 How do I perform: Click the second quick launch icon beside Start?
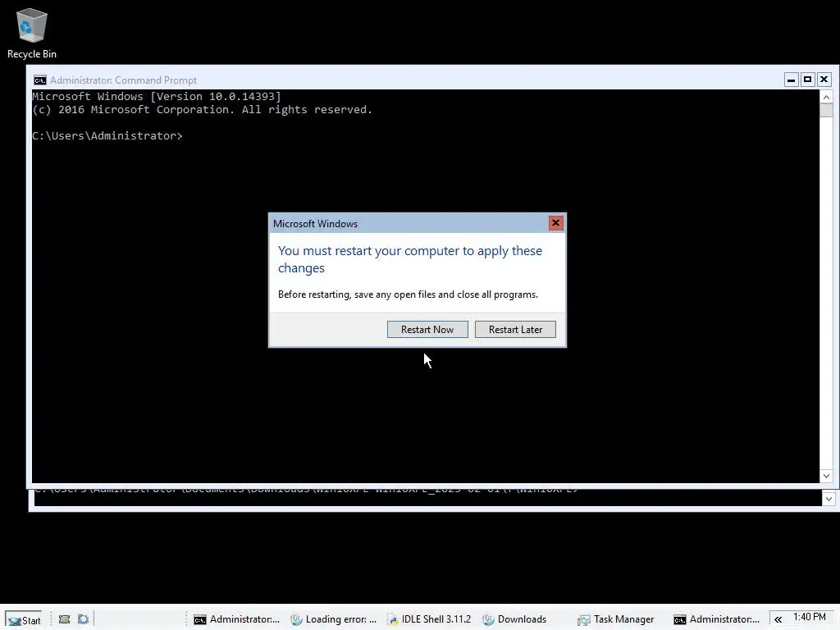tap(83, 619)
